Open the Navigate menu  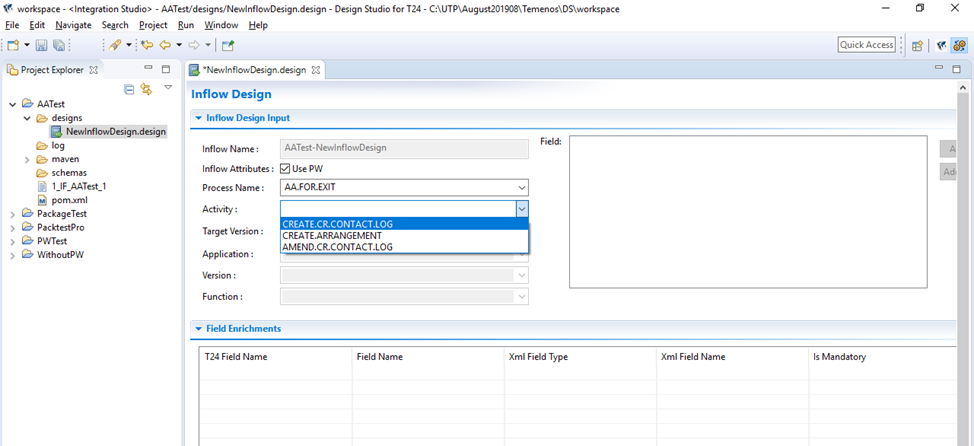coord(73,25)
